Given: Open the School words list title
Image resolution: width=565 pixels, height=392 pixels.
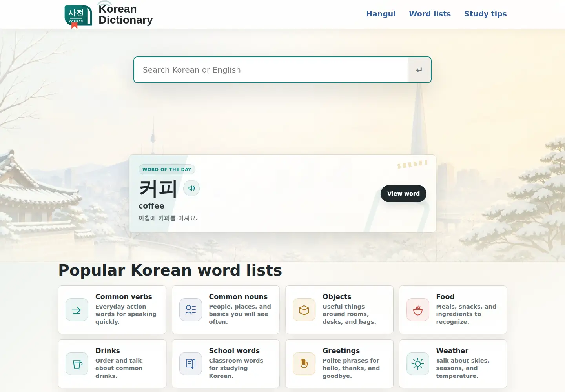Looking at the screenshot, I should click(x=234, y=351).
